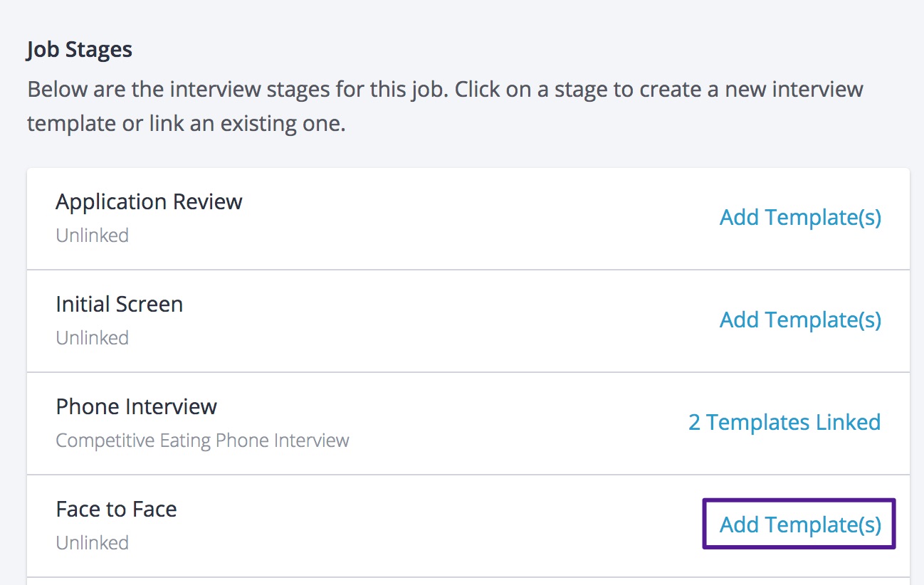Screen dimensions: 924x585
Task: Select the blank middle of Application Review row
Action: (463, 218)
